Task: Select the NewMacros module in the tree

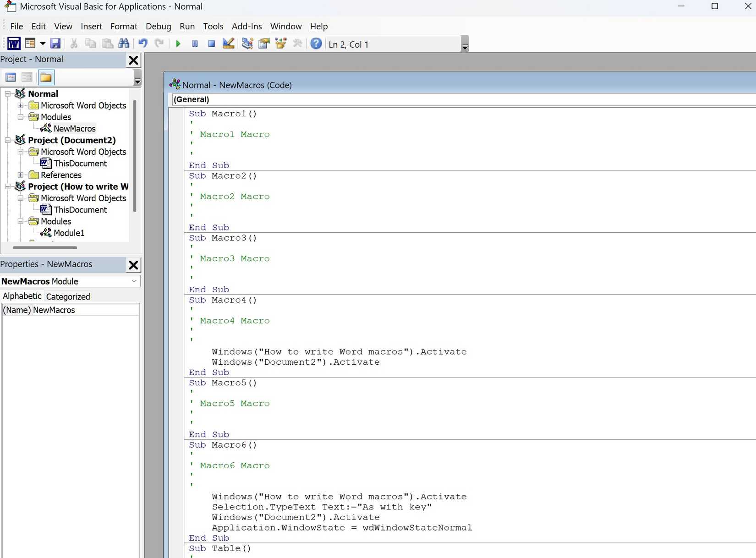Action: tap(75, 128)
